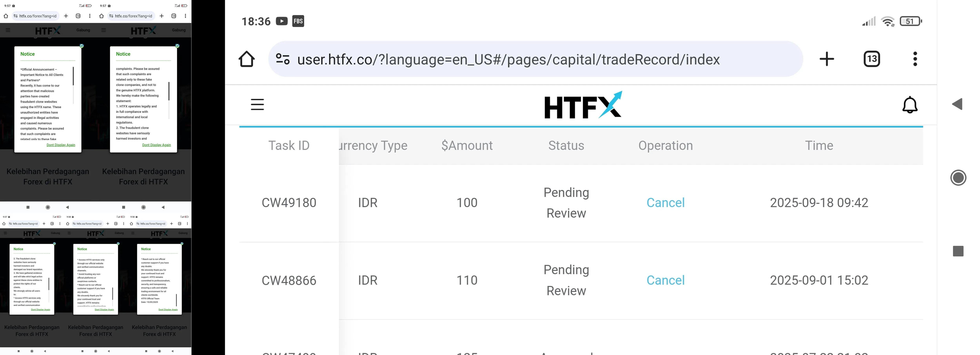980x355 pixels.
Task: Click the Task ID column header
Action: (x=289, y=145)
